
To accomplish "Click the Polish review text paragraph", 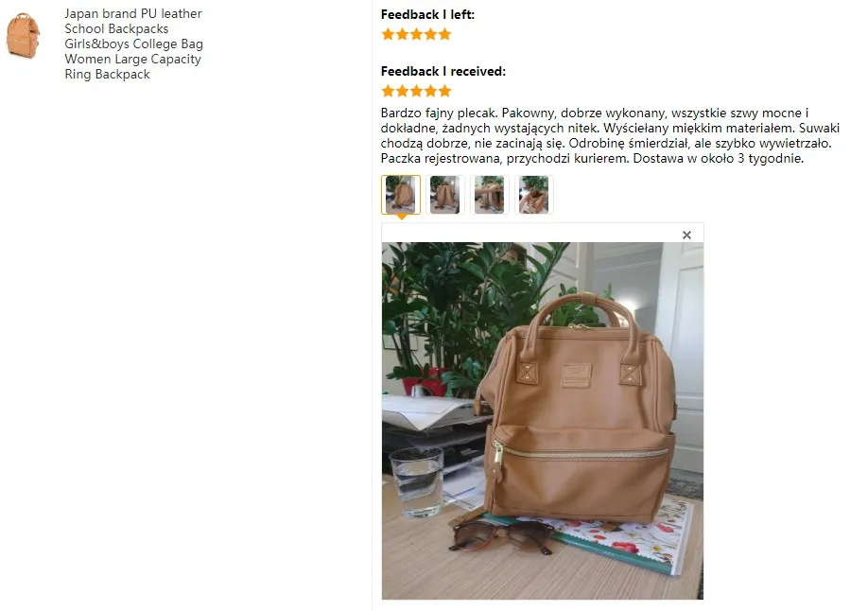I will click(610, 135).
